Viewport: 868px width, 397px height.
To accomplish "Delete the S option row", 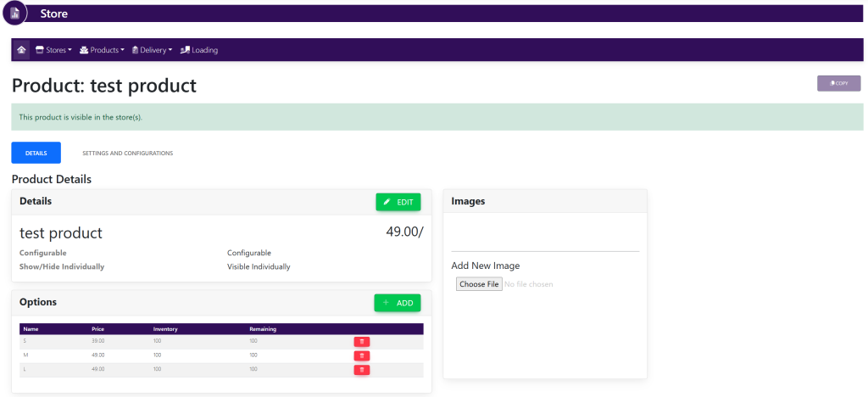I will tap(362, 341).
